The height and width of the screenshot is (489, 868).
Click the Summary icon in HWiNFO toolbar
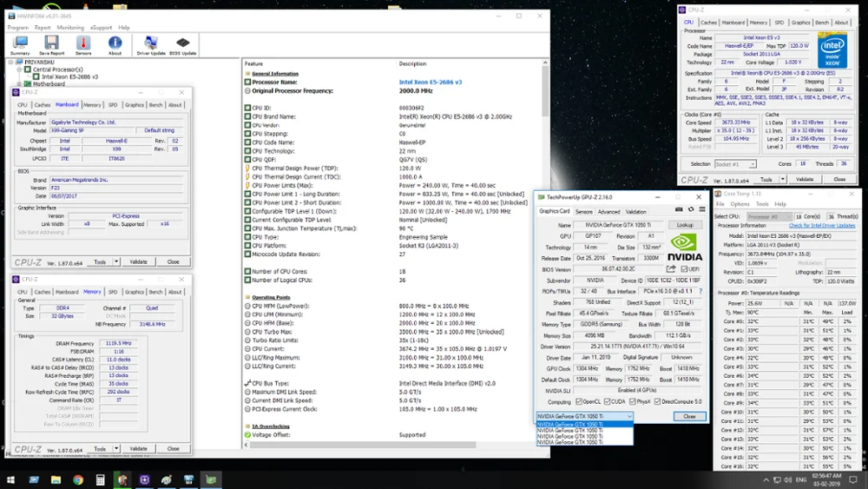pos(20,44)
